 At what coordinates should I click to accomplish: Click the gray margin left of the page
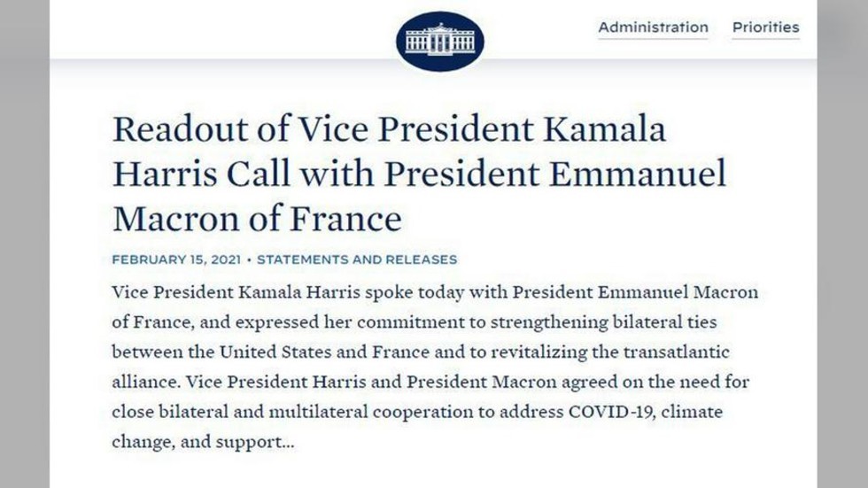pos(25,244)
